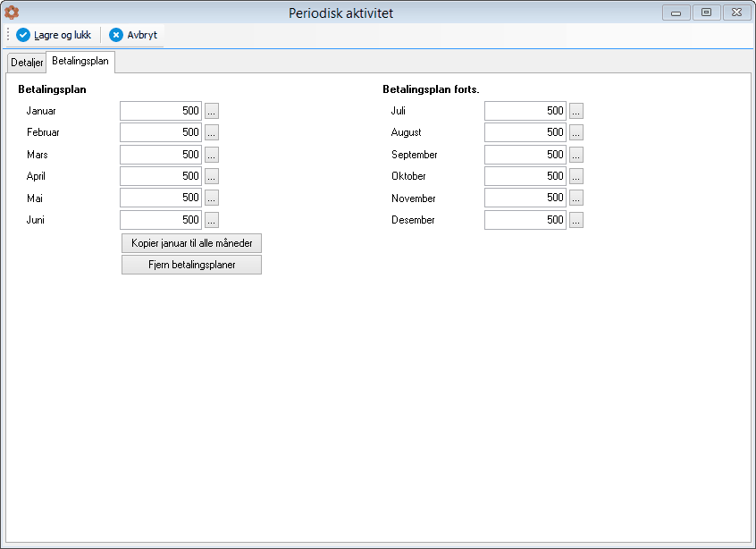Click into the Mai amount field

pyautogui.click(x=161, y=198)
